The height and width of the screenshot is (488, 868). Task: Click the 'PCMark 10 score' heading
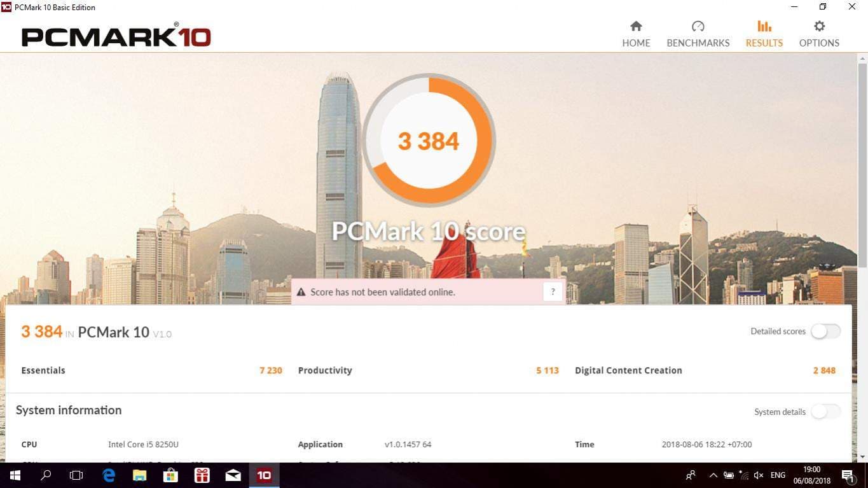(x=429, y=231)
